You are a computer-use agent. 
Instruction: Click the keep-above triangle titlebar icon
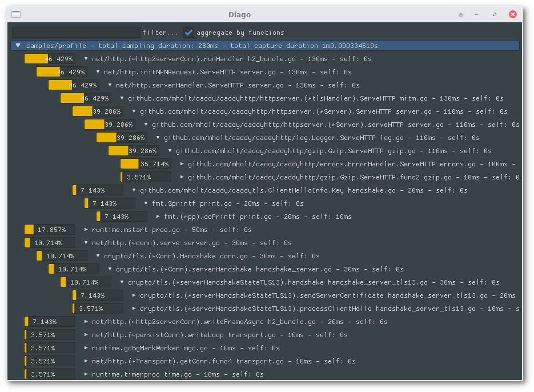pos(461,14)
